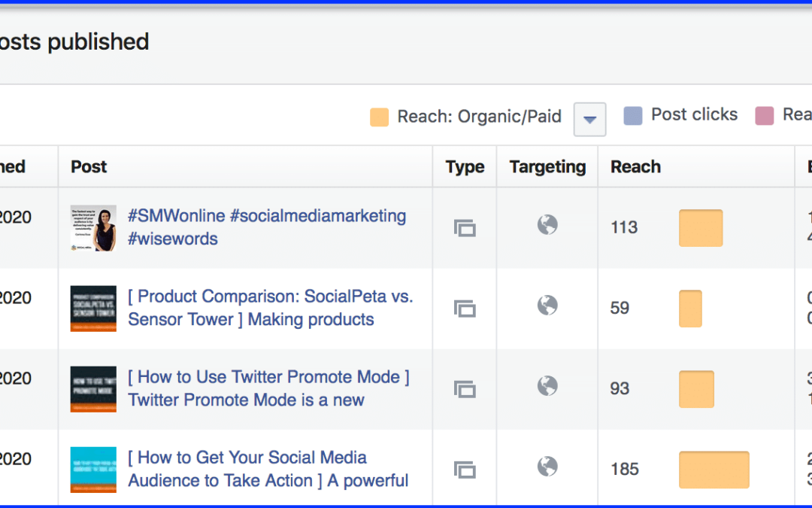812x508 pixels.
Task: Click the reach value 59
Action: tap(620, 308)
